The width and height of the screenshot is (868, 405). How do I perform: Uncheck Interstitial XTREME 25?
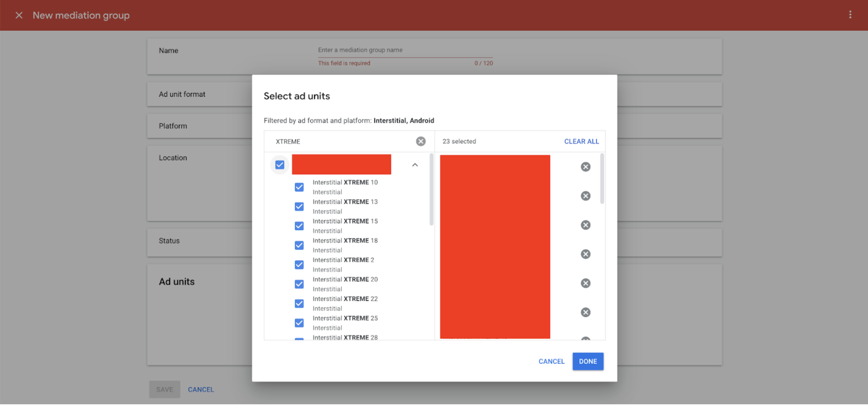pos(299,323)
